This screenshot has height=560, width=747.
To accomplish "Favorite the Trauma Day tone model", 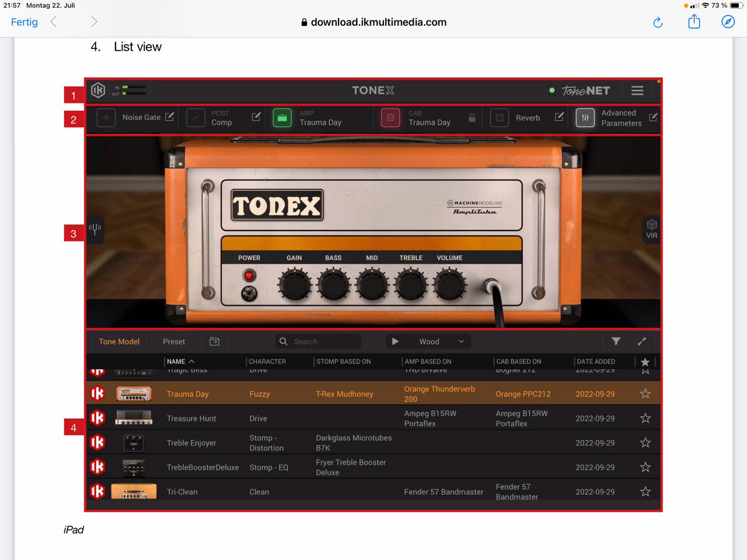I will [645, 394].
